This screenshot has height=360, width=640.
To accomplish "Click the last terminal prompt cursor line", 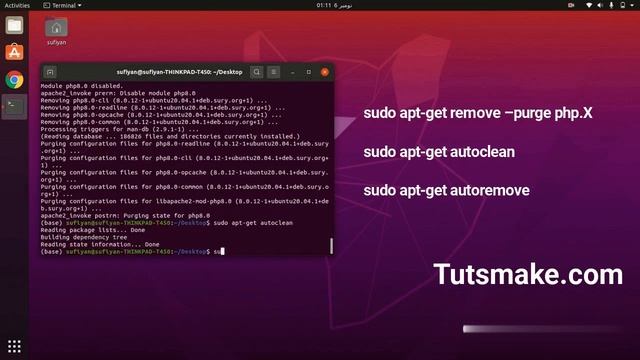I will [133, 252].
